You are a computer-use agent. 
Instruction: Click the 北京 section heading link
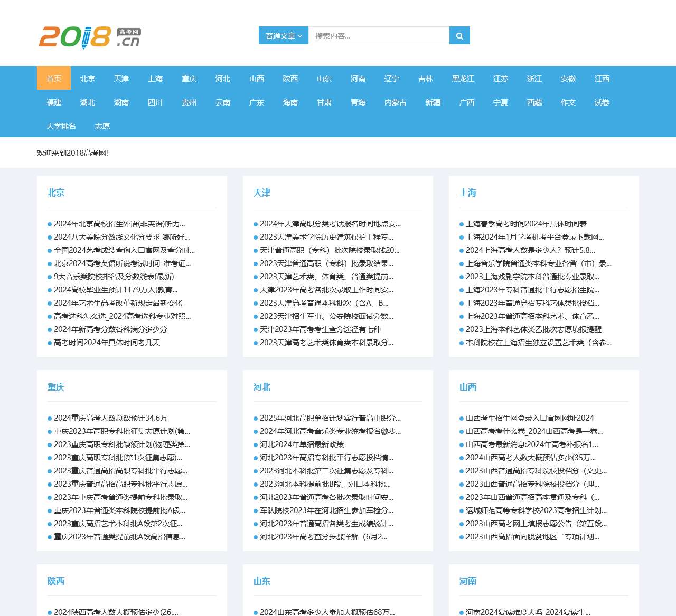point(57,193)
